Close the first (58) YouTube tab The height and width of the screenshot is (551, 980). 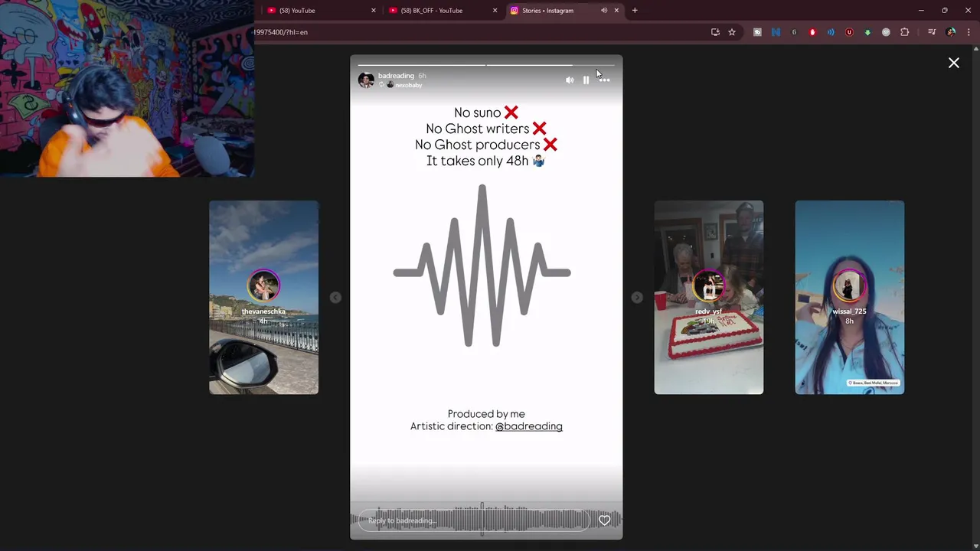374,11
